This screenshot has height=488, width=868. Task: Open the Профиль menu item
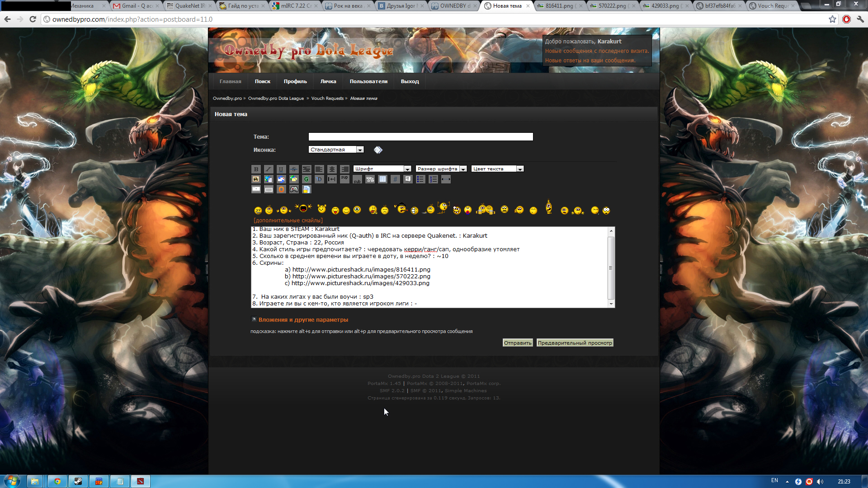295,81
